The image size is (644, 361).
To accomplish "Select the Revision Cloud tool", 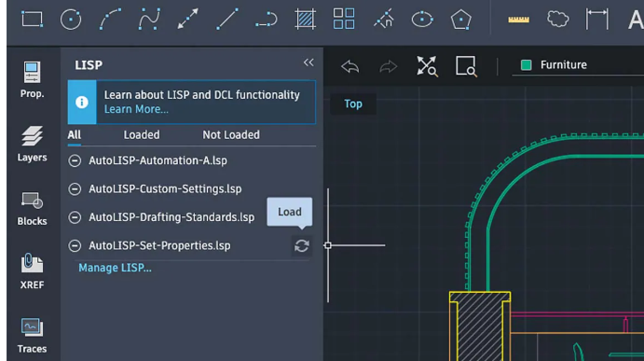I will pos(557,19).
